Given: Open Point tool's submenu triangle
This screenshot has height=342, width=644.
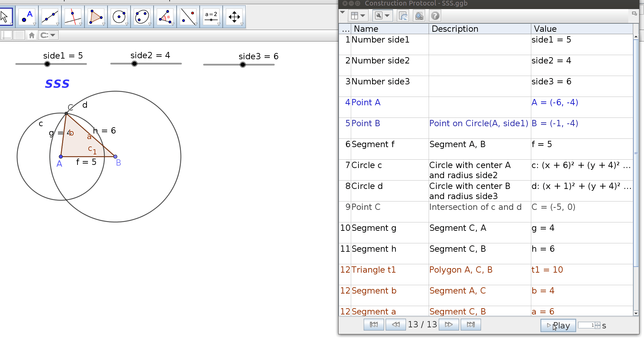Looking at the screenshot, I should pyautogui.click(x=35, y=24).
